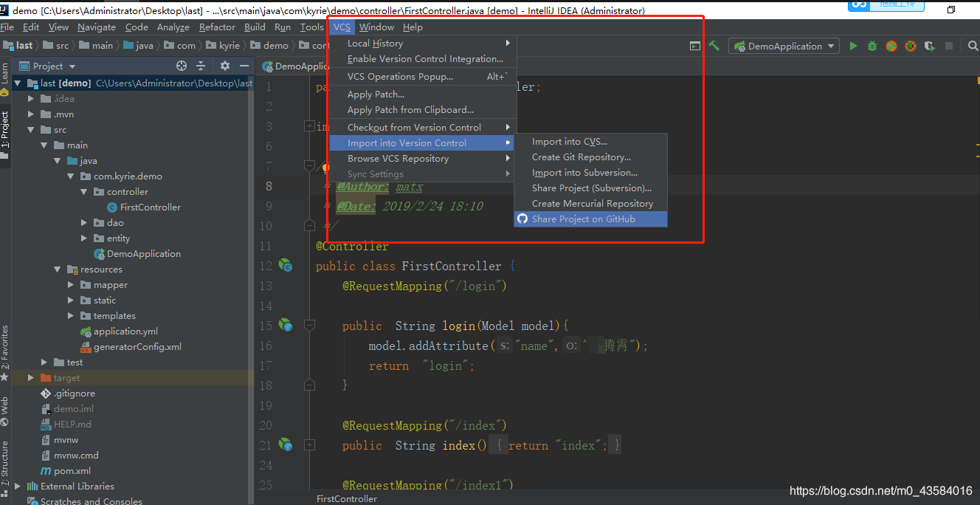Open the Navigate menu
980x505 pixels.
(x=97, y=27)
